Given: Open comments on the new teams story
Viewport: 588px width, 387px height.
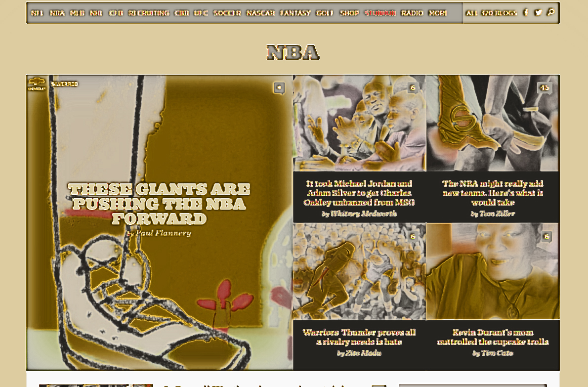Looking at the screenshot, I should pyautogui.click(x=545, y=88).
